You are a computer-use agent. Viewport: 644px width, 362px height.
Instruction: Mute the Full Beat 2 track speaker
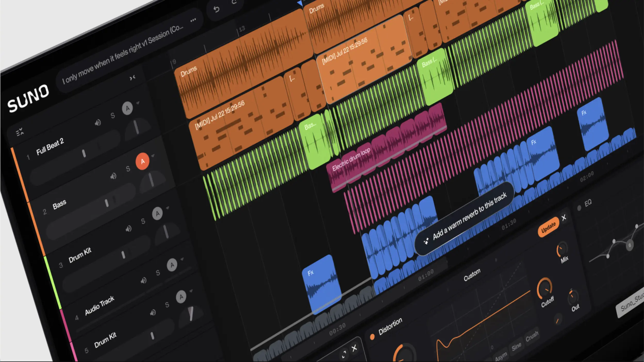(x=98, y=123)
